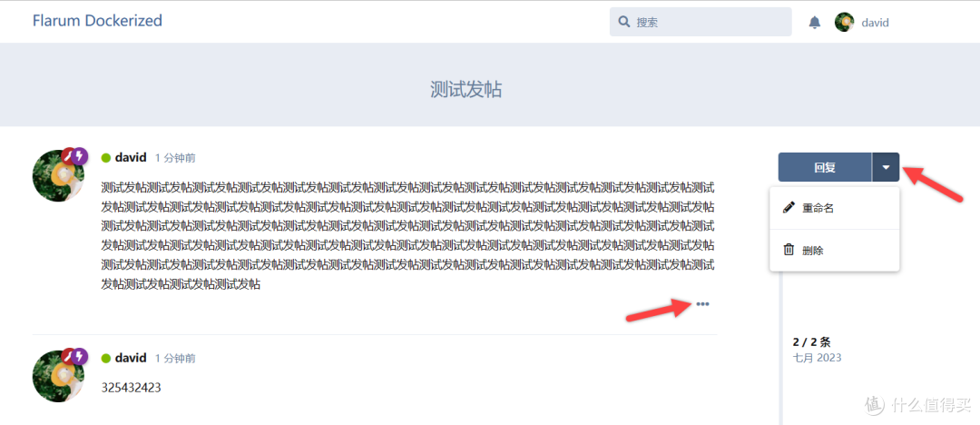Viewport: 980px width, 425px height.
Task: Click david's avatar in the header
Action: click(x=845, y=23)
